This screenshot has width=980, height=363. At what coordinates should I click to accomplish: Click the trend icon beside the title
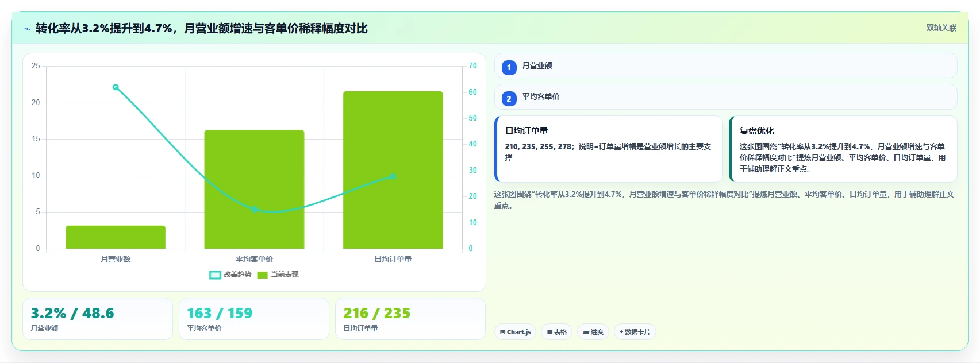[x=27, y=29]
